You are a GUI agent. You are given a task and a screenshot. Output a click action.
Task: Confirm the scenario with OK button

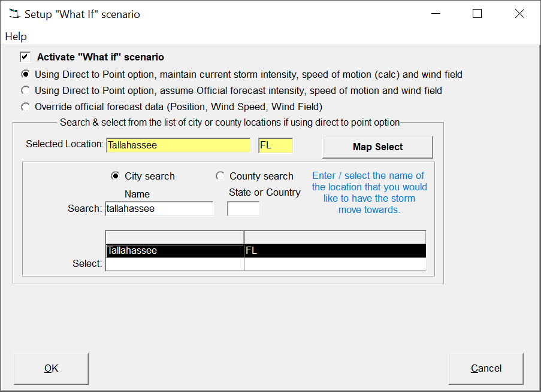pos(51,369)
